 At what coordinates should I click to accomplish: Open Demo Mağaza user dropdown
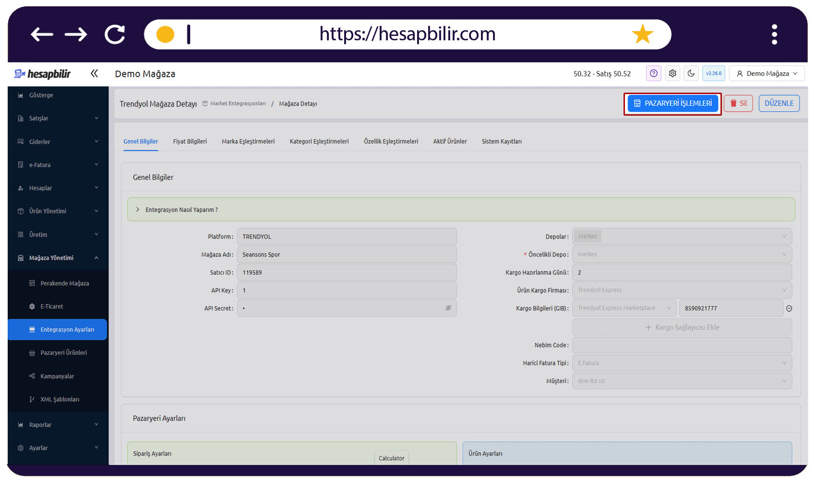click(x=767, y=73)
